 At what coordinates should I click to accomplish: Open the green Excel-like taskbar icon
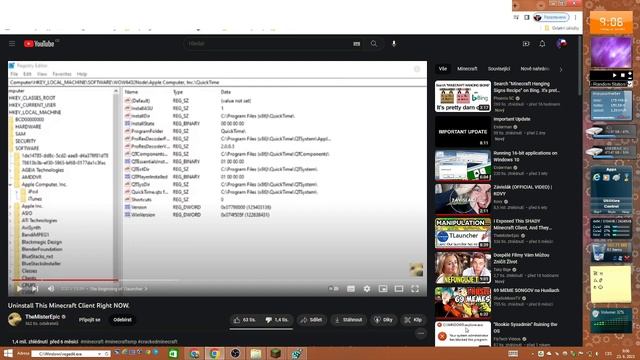click(x=173, y=353)
